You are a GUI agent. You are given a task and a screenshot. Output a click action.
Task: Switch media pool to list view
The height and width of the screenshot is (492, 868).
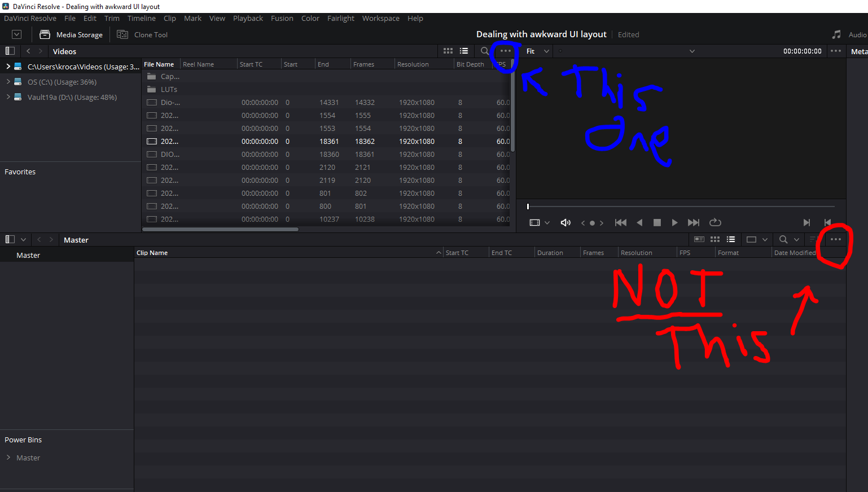click(731, 239)
